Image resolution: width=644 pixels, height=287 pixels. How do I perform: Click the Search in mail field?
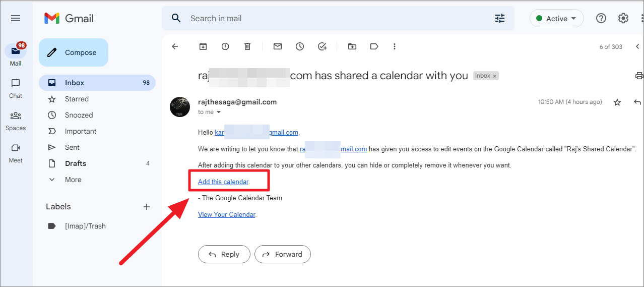(333, 18)
